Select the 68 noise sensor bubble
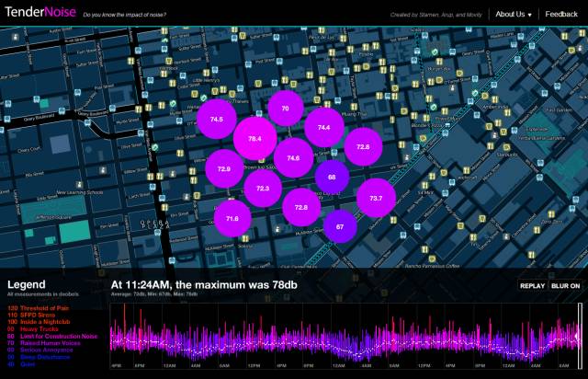This screenshot has width=588, height=379. (x=332, y=177)
